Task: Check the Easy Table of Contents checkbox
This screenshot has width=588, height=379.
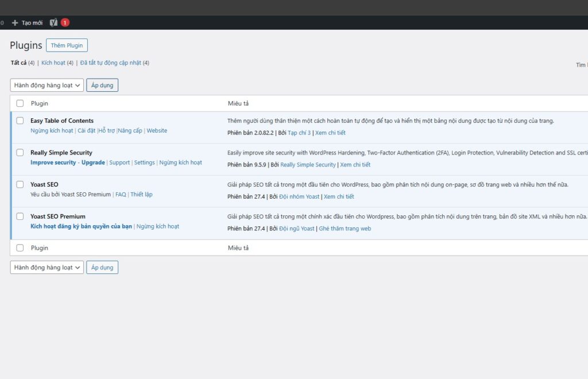Action: (x=20, y=121)
